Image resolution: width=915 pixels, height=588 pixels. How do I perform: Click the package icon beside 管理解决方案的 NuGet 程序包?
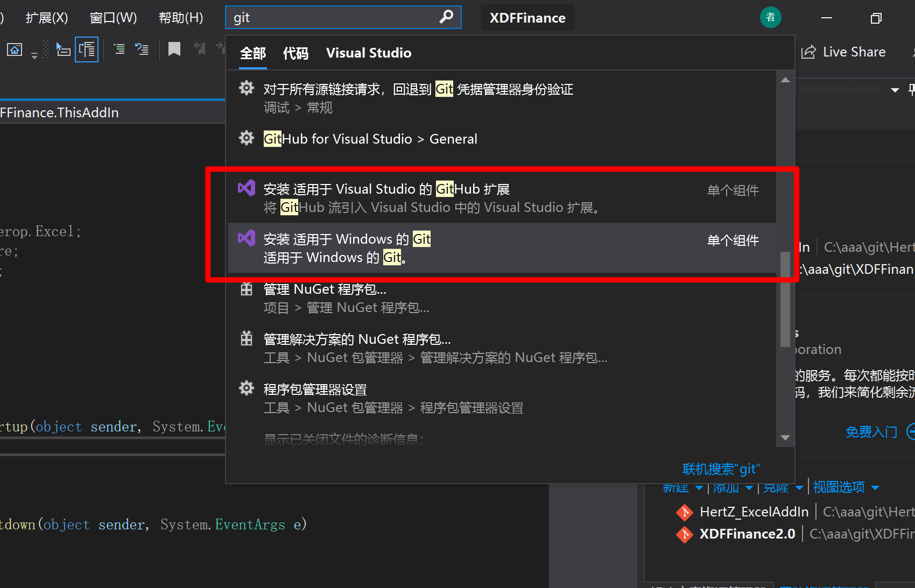pos(247,338)
